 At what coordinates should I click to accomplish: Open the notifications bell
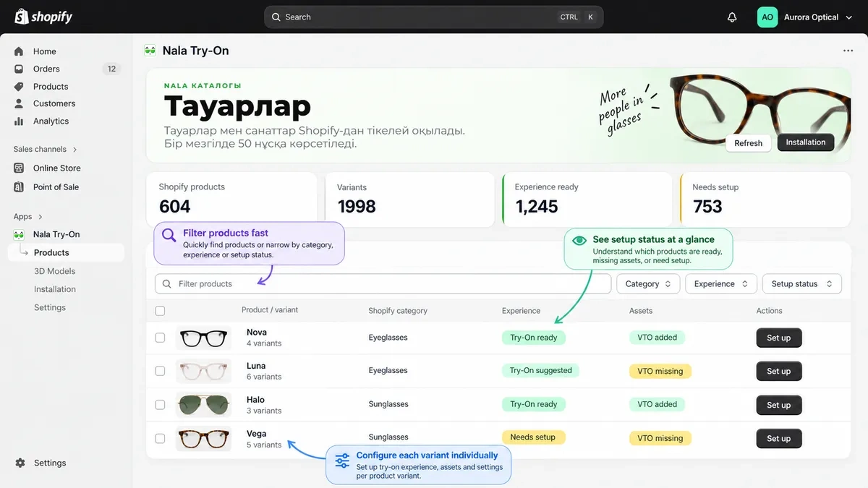click(732, 17)
